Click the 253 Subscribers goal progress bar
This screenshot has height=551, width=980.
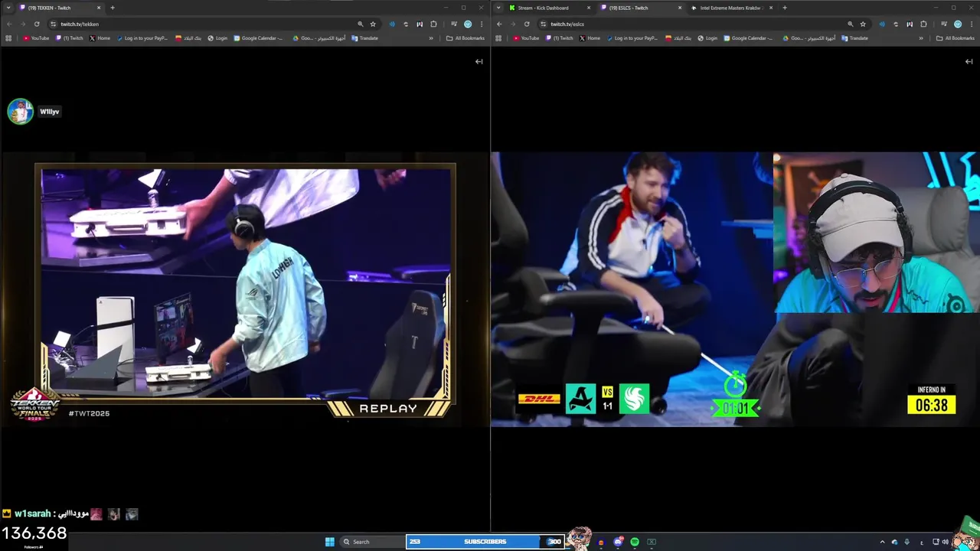pos(485,542)
